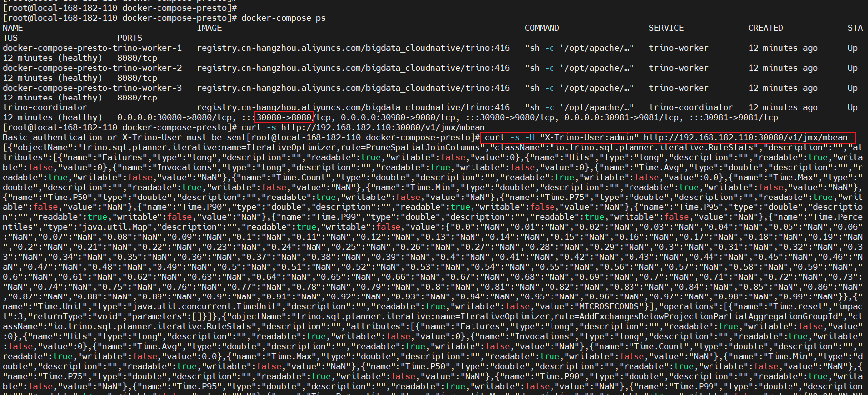Viewport: 868px width, 395px height.
Task: Click 8080/tcp port on trino-worker-1 row
Action: [x=137, y=58]
